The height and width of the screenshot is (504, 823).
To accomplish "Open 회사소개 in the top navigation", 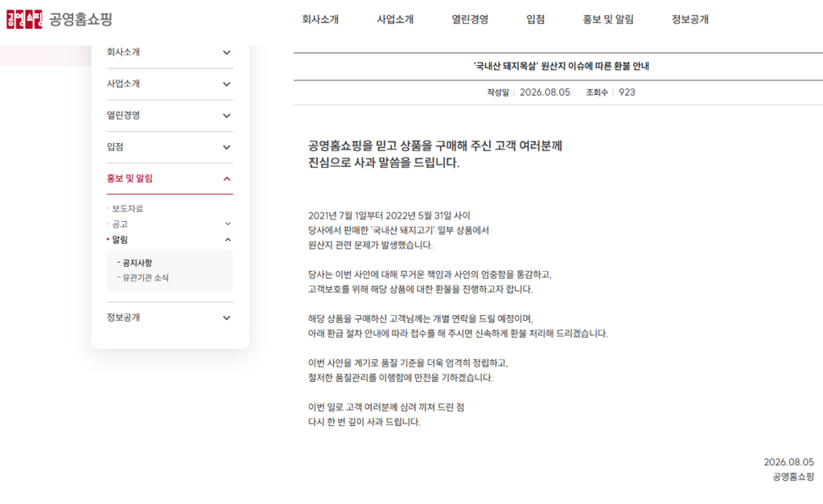I will click(320, 19).
